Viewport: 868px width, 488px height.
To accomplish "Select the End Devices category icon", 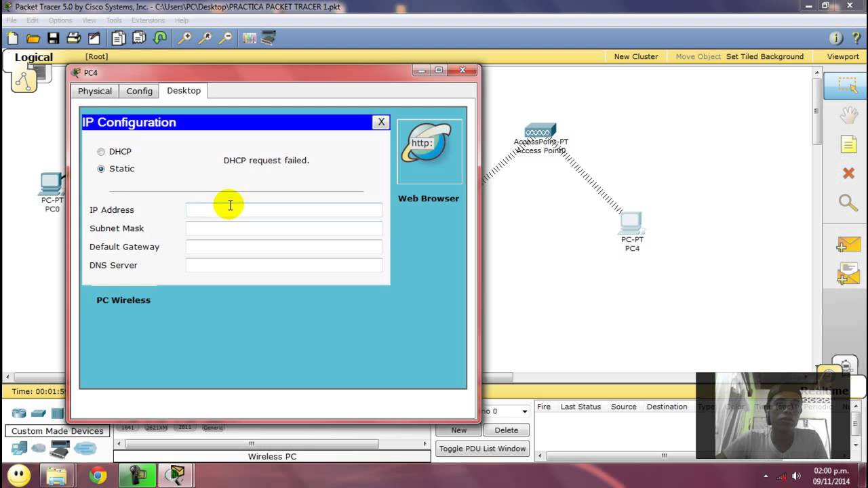I will pos(19,448).
